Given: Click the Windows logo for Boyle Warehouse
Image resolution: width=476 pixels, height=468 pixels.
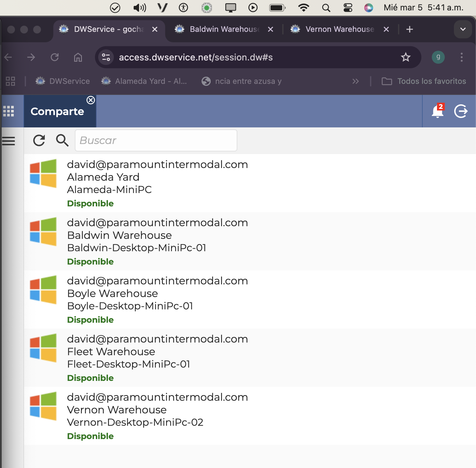Looking at the screenshot, I should click(43, 290).
